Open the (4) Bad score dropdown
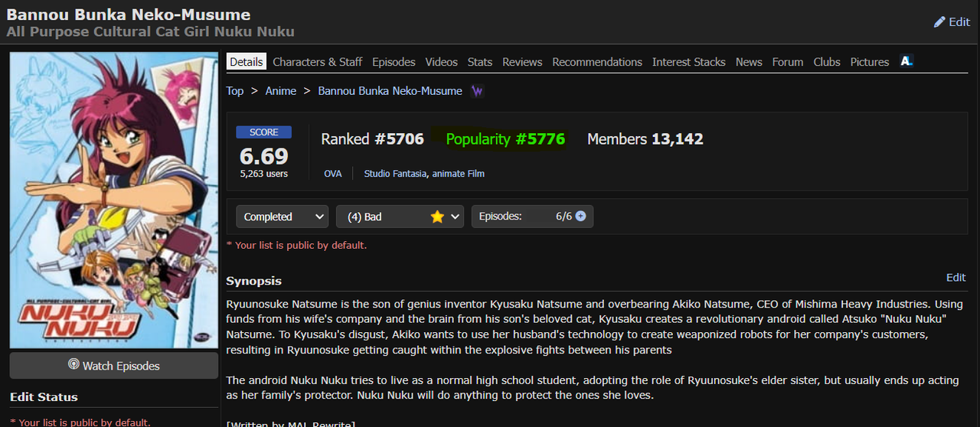The width and height of the screenshot is (980, 427). [400, 217]
